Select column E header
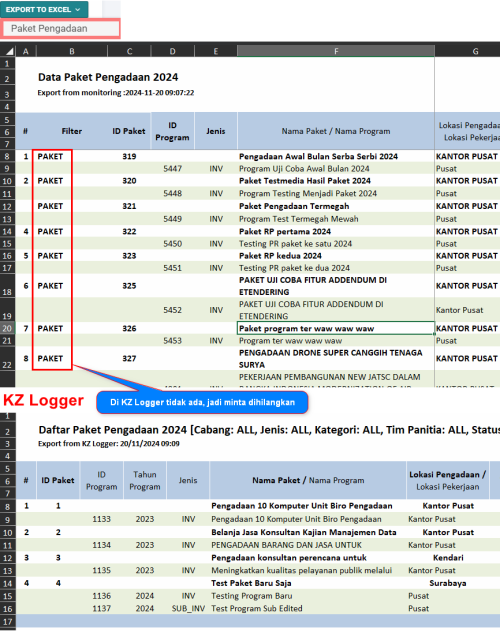 tap(216, 51)
